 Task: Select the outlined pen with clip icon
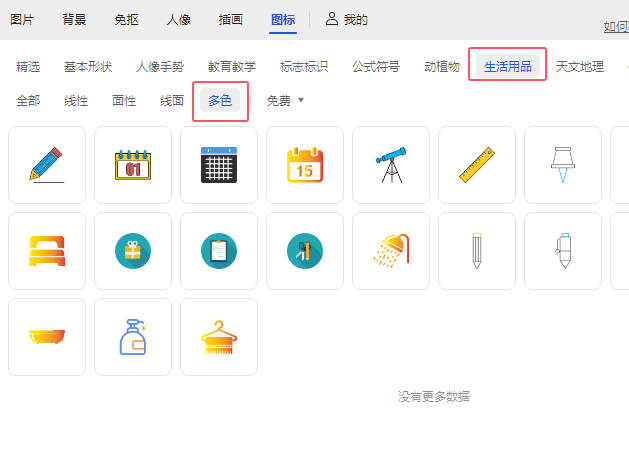point(563,251)
